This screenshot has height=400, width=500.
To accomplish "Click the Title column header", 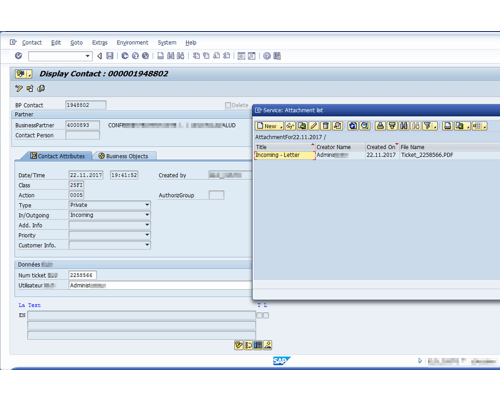I will click(285, 147).
